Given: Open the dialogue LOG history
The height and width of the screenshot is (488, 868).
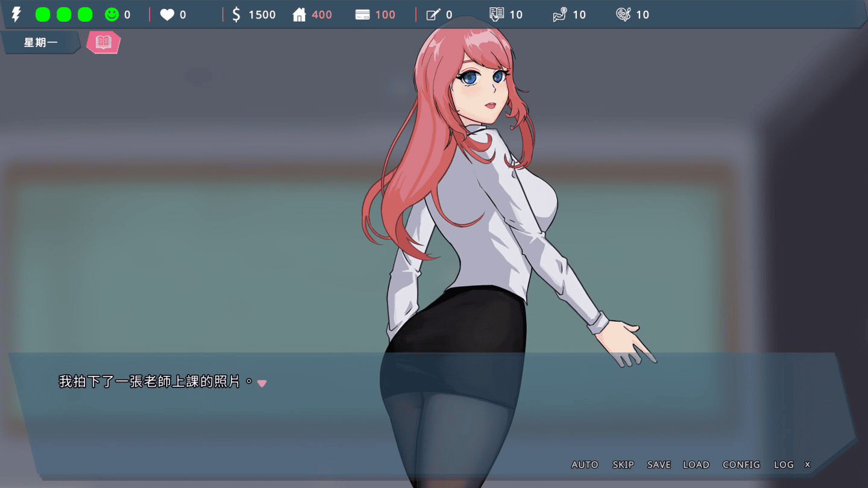Looking at the screenshot, I should (x=784, y=465).
